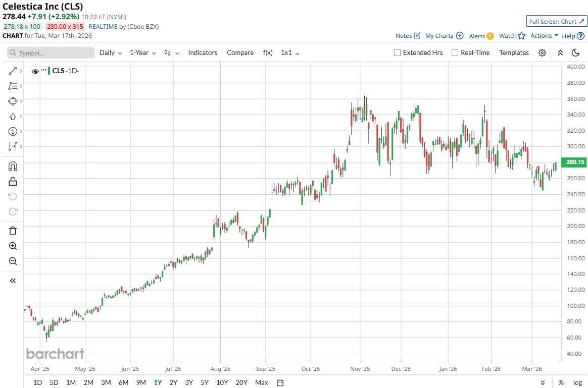This screenshot has width=588, height=388.
Task: Click the 280.15 current price label
Action: pyautogui.click(x=574, y=162)
